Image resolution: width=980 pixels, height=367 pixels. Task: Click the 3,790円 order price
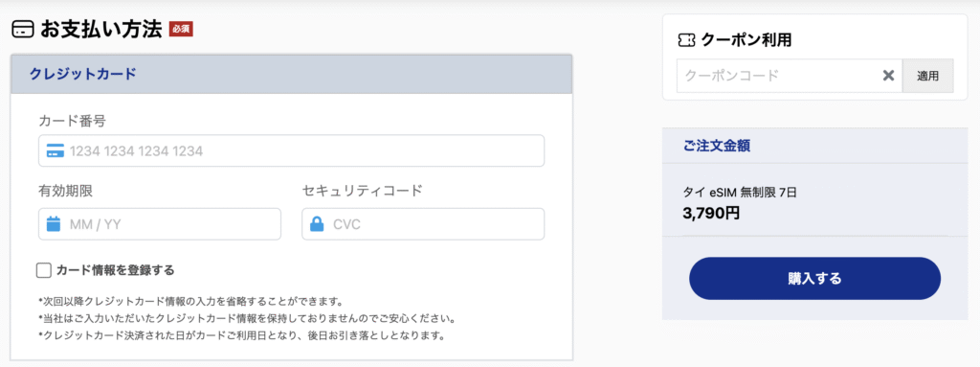[711, 213]
